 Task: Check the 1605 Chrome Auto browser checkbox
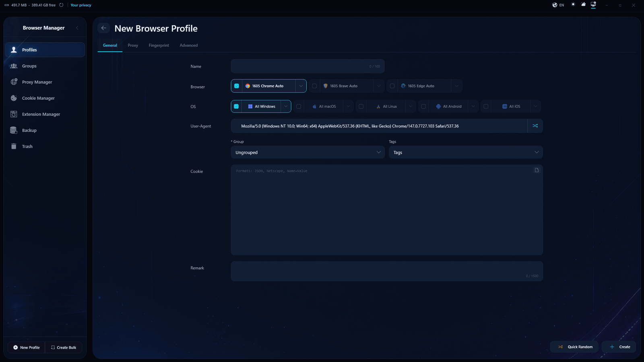pyautogui.click(x=237, y=86)
